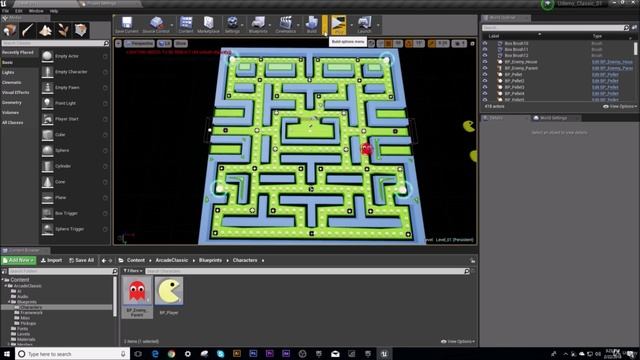This screenshot has width=640, height=360.
Task: Select Paint mode brush icon
Action: point(27,30)
